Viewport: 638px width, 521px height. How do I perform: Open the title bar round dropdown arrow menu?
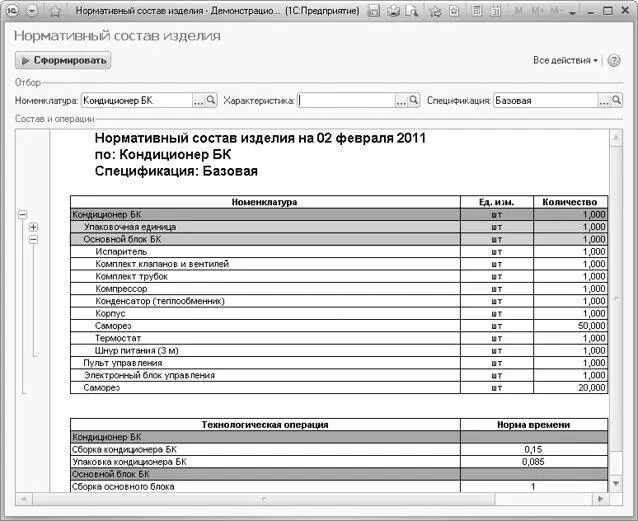point(32,11)
